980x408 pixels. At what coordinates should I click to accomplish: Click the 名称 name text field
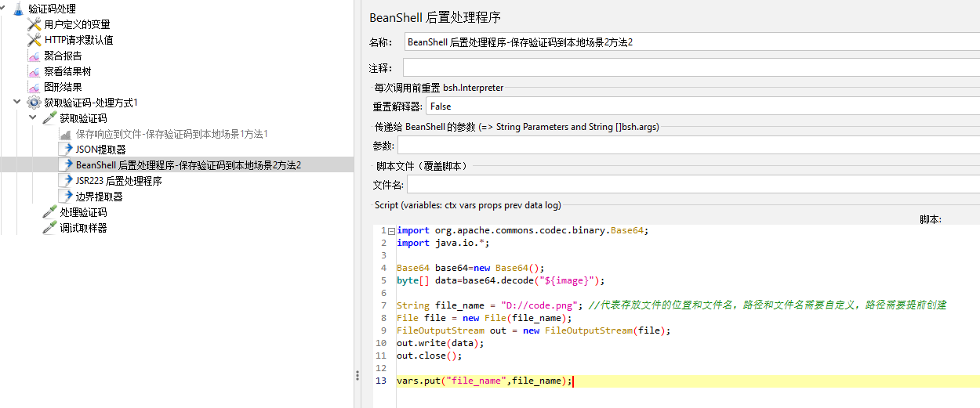coord(690,42)
